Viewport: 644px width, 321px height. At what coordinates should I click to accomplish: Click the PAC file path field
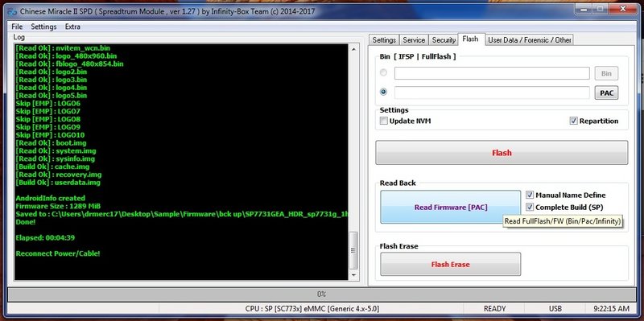pos(492,93)
